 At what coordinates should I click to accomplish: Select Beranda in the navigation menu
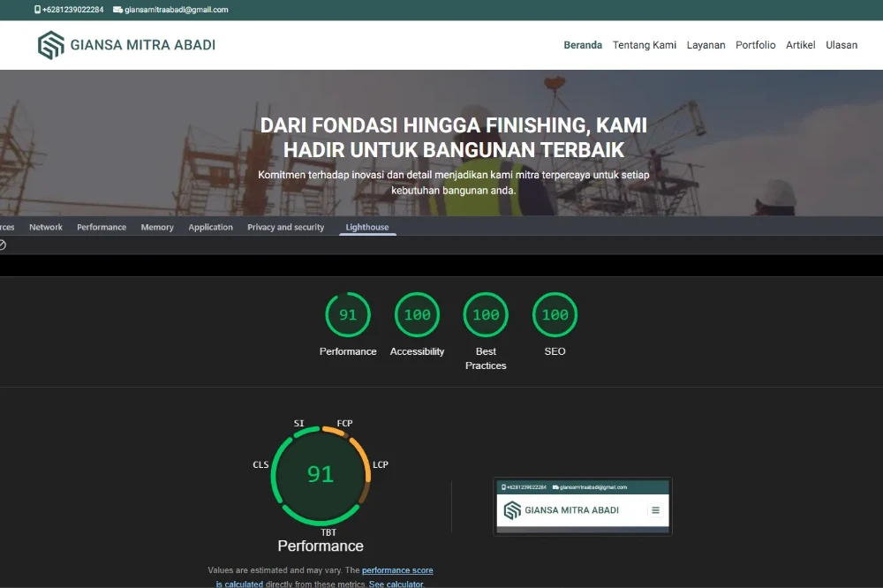click(x=583, y=45)
